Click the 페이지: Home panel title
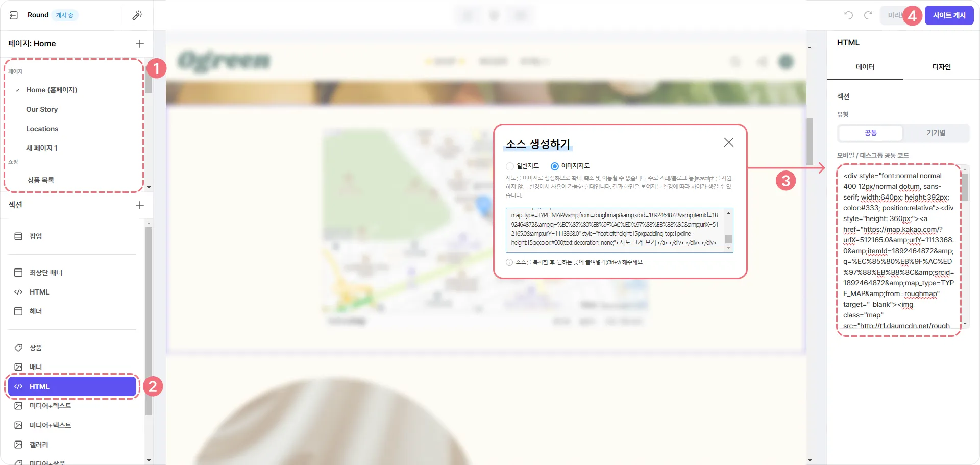Viewport: 980px width, 465px height. click(32, 44)
